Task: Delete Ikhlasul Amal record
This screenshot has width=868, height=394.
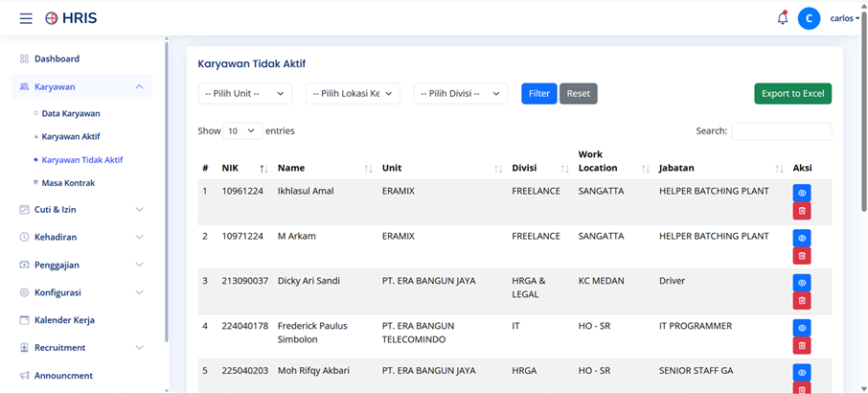Action: [x=802, y=211]
